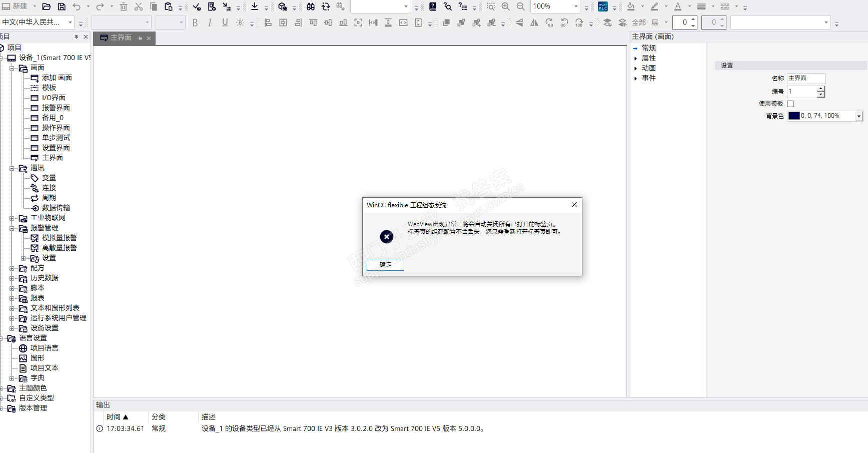This screenshot has height=453, width=868.
Task: Select 属性 in the properties list
Action: tap(649, 58)
